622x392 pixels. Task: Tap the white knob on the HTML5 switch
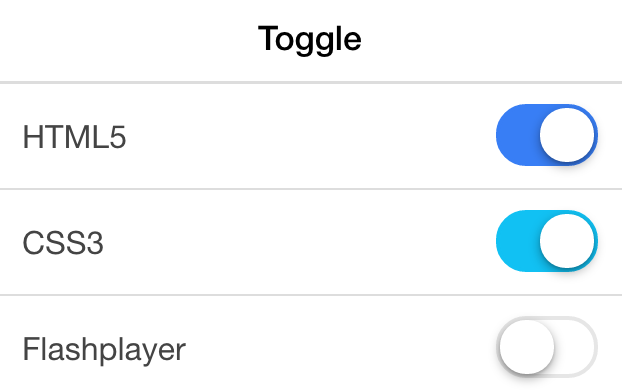[x=567, y=135]
